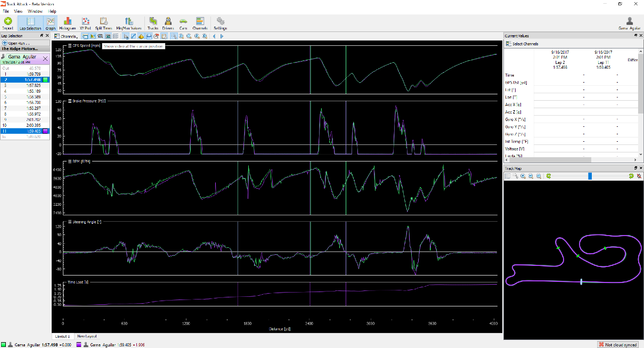This screenshot has height=348, width=644.
Task: Click the pointer cursor tool in graph toolbar
Action: (x=126, y=36)
